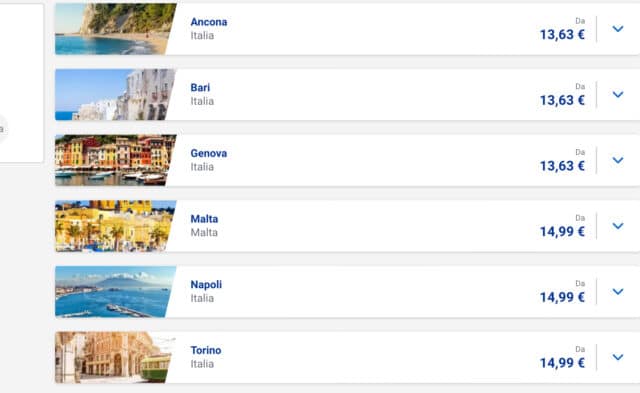Choose the Ancona 13,63 € fare

click(x=562, y=35)
